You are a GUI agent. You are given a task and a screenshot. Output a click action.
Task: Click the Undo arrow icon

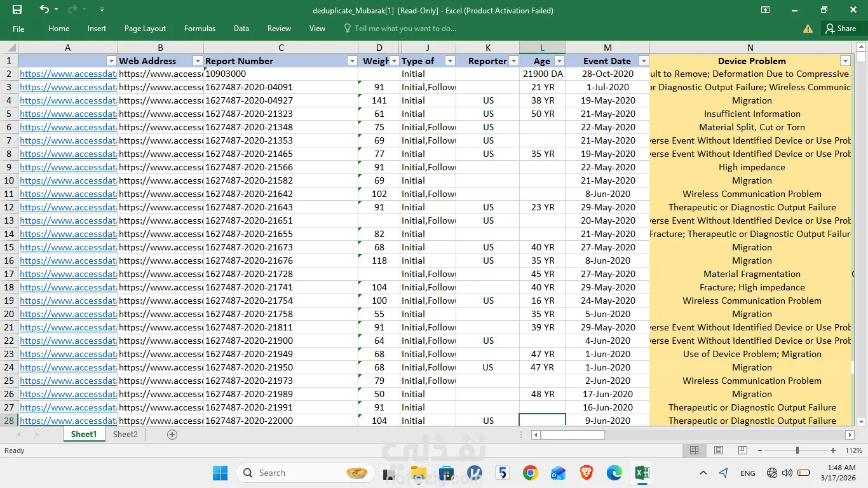(x=44, y=10)
